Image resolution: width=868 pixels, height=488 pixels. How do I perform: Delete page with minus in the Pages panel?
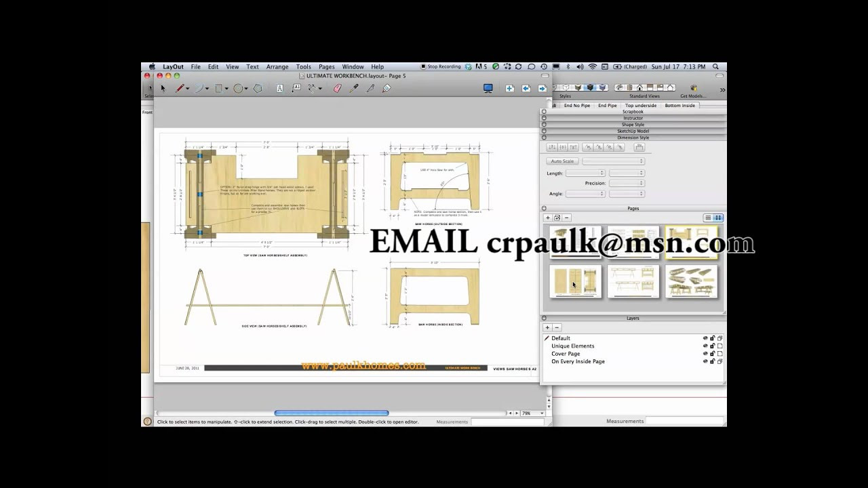pyautogui.click(x=567, y=218)
